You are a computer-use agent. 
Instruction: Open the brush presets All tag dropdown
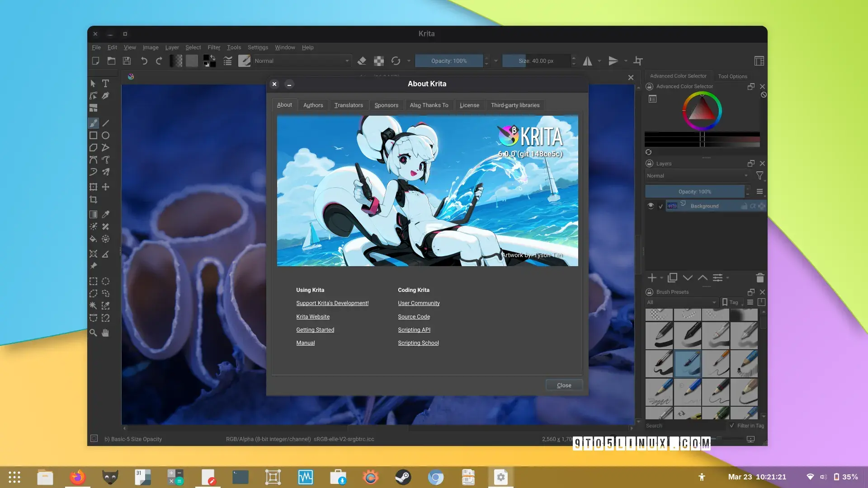pyautogui.click(x=681, y=302)
